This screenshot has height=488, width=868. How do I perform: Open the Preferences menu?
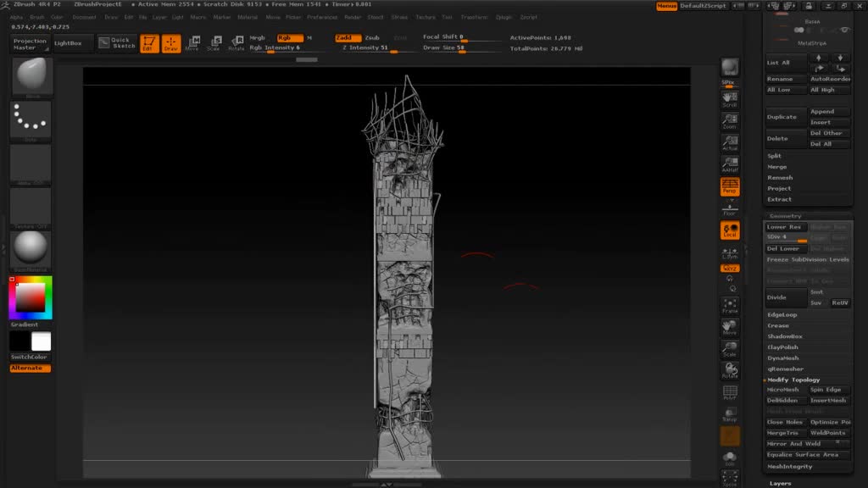click(x=322, y=17)
